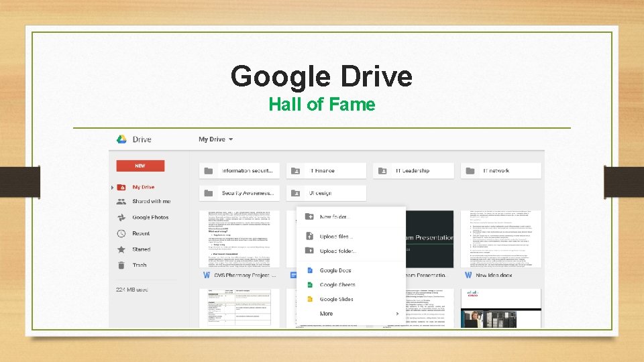The width and height of the screenshot is (644, 362).
Task: Click the Recent clock icon
Action: click(x=121, y=233)
